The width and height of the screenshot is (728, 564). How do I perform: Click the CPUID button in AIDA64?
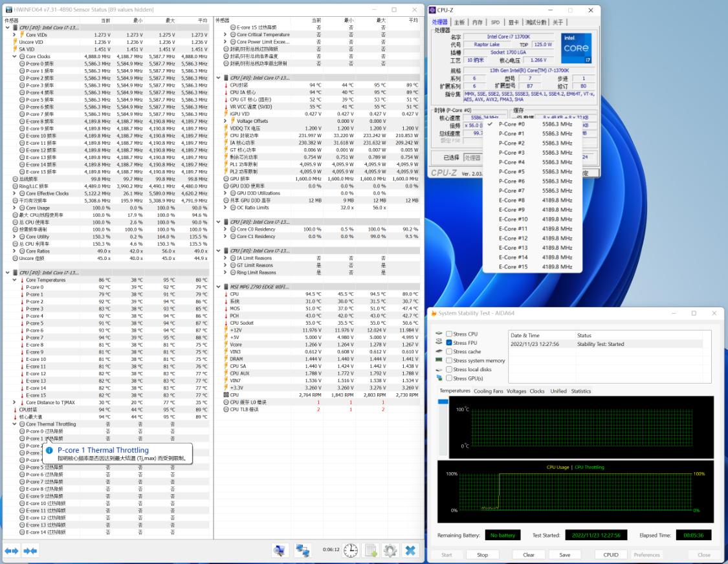pos(611,554)
